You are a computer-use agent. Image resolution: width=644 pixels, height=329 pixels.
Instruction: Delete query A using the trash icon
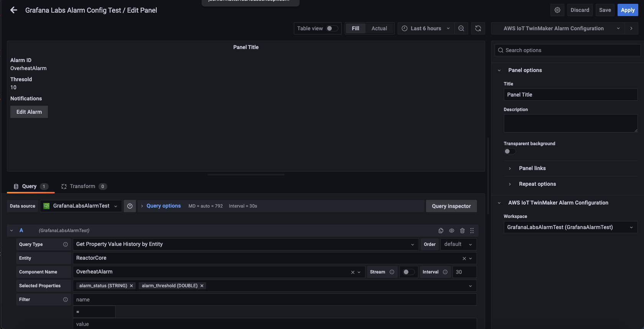[462, 231]
